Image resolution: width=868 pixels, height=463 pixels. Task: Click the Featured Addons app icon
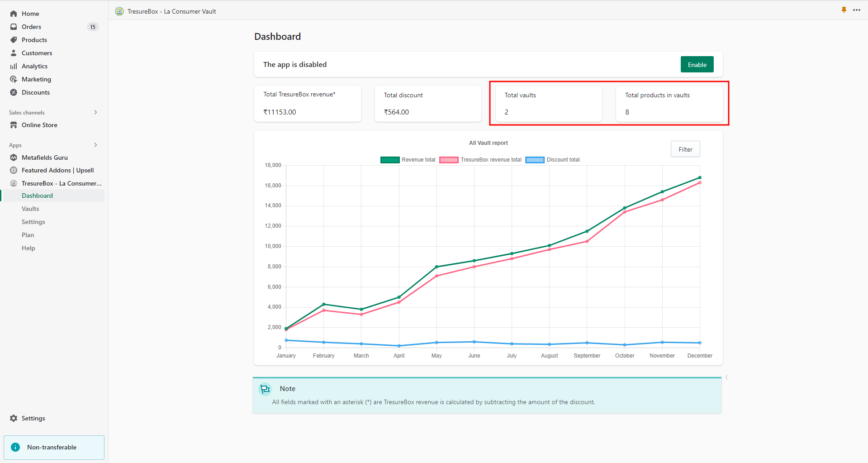pos(14,170)
